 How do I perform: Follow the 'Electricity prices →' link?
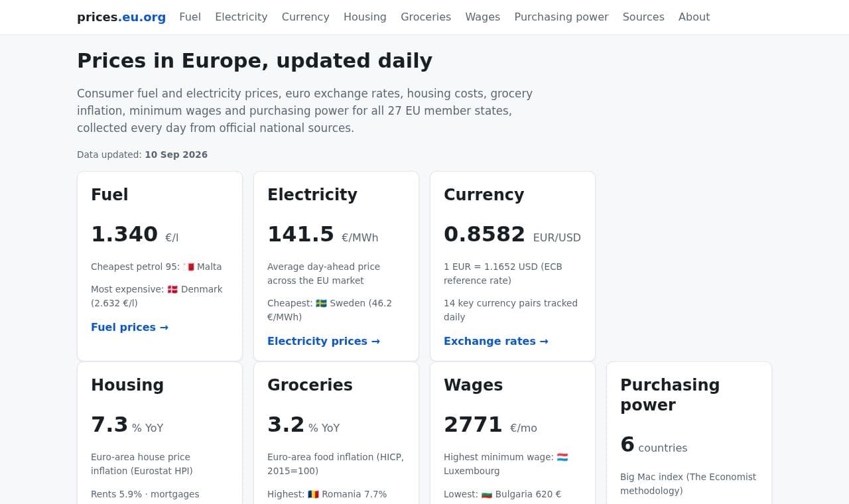click(324, 341)
